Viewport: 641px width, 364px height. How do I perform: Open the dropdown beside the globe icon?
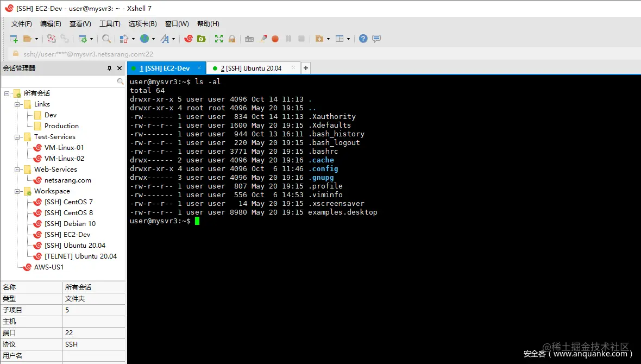[x=153, y=39]
